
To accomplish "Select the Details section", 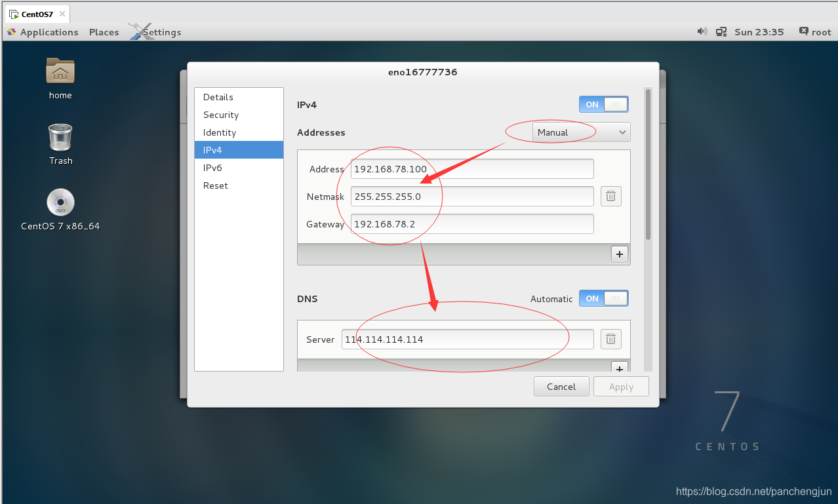I will point(239,97).
